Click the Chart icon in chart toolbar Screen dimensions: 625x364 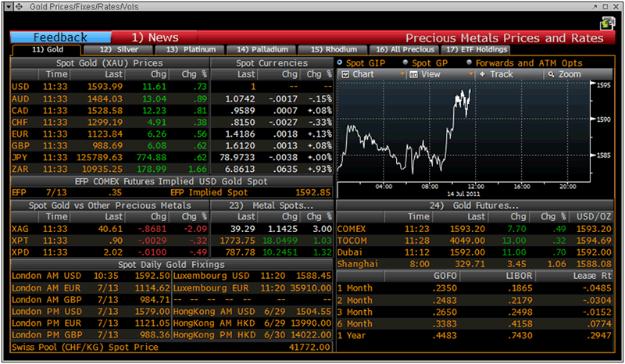tap(346, 74)
